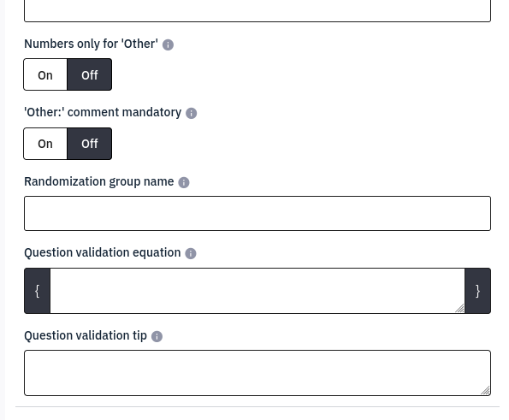Click the Randomization group name label
This screenshot has width=509, height=420.
99,181
